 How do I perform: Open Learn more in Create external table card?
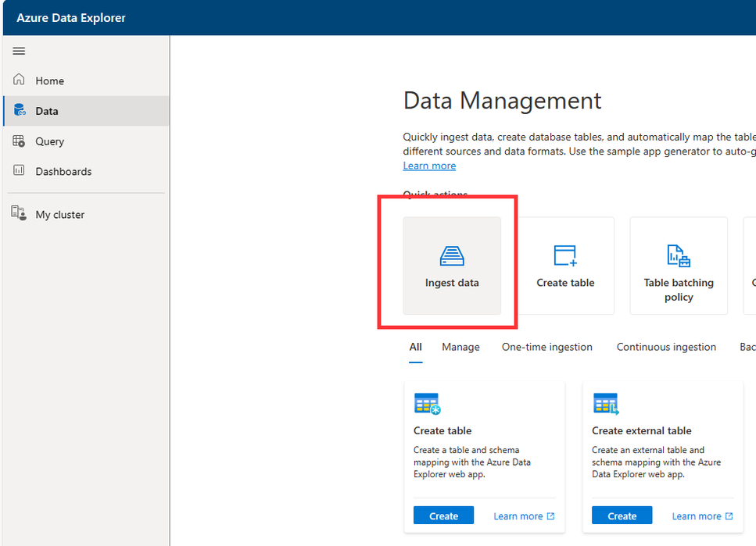703,516
